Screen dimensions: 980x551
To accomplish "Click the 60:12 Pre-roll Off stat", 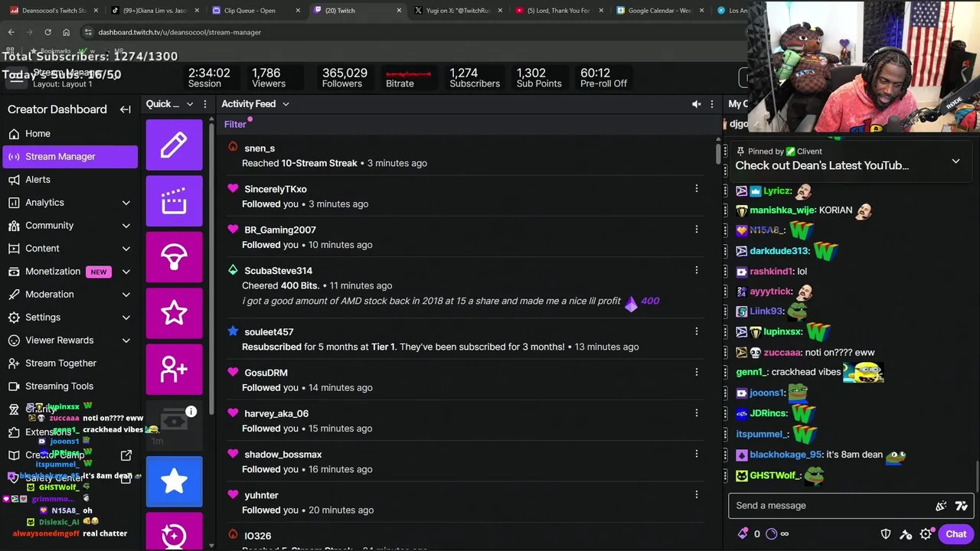I will point(603,77).
